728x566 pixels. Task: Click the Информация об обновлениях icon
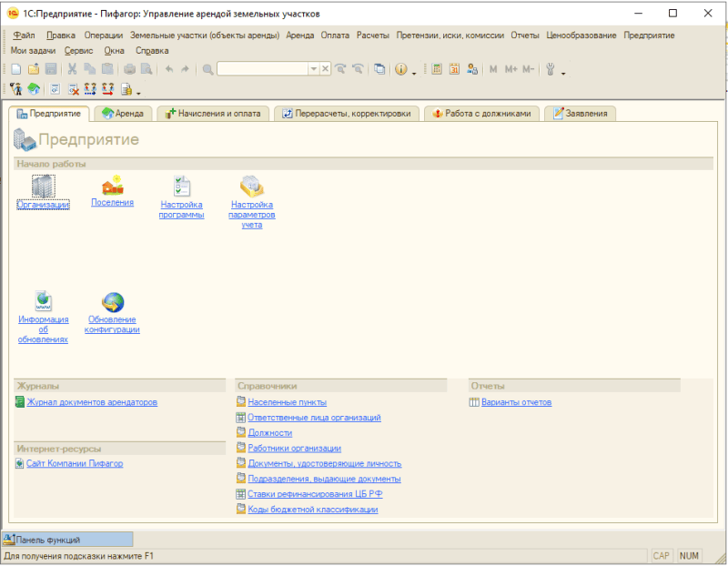coord(43,302)
